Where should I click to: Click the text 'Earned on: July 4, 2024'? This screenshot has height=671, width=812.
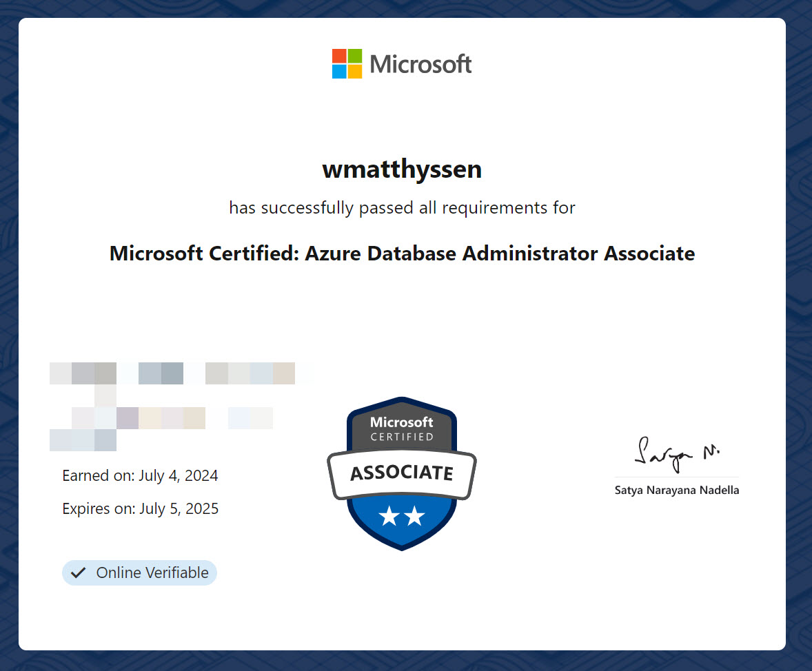click(140, 475)
